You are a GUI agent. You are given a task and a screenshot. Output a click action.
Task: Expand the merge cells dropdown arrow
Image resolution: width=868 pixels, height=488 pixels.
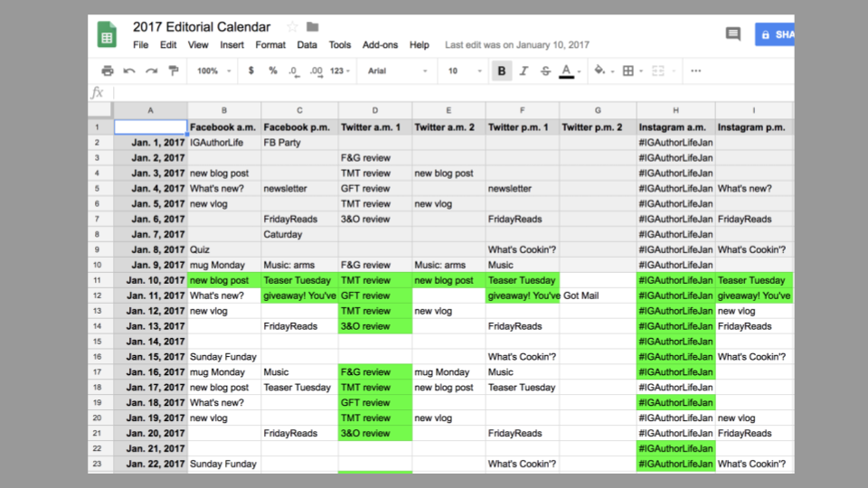pyautogui.click(x=674, y=70)
